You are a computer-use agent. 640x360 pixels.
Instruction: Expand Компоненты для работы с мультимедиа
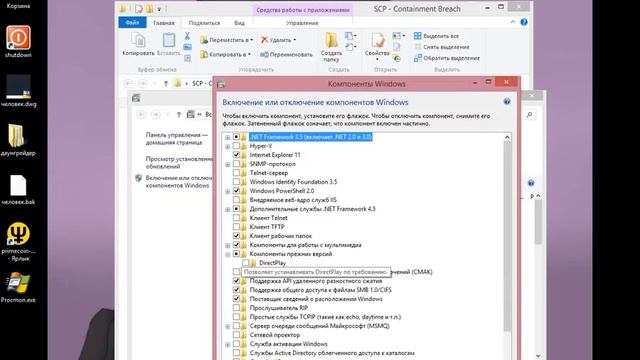[228, 245]
